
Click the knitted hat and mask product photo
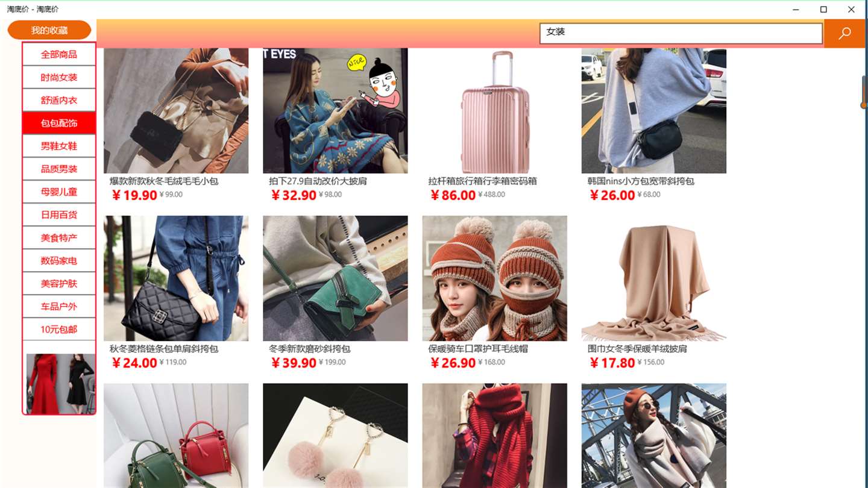(494, 278)
